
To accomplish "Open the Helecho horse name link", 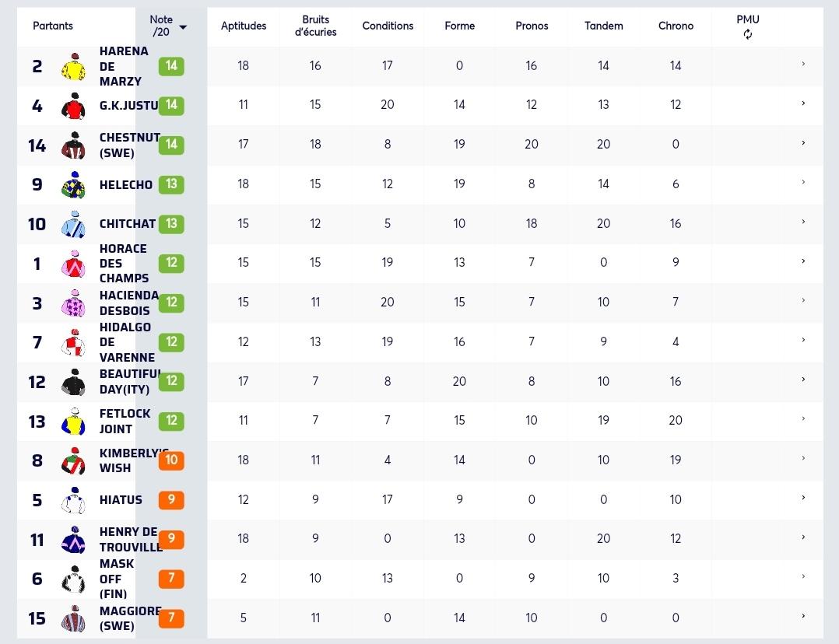I will coord(126,185).
